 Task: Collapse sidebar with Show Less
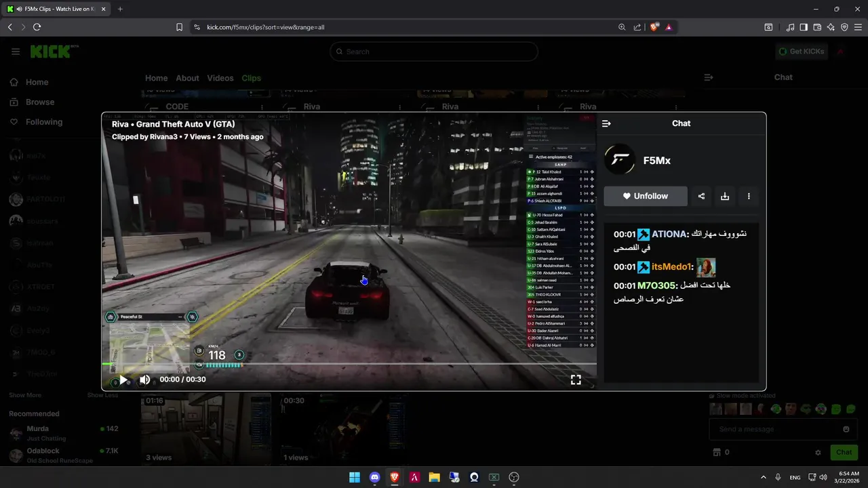[x=102, y=395]
